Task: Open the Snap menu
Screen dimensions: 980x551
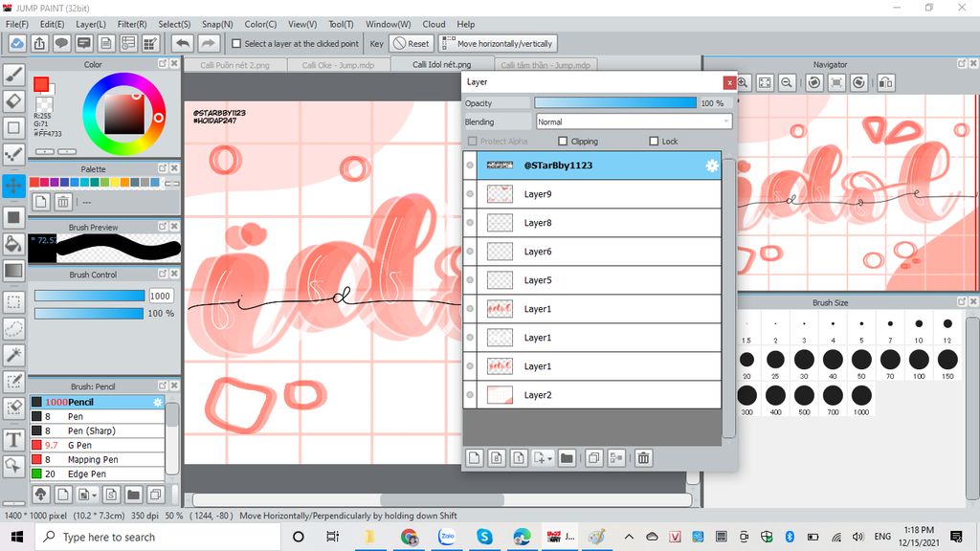Action: pyautogui.click(x=217, y=24)
